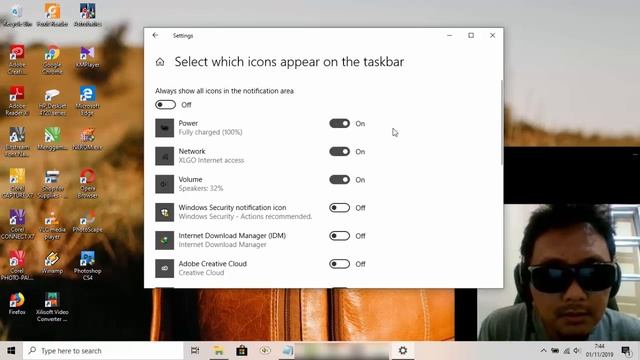The height and width of the screenshot is (360, 640).
Task: Open Settings home via house icon
Action: (x=160, y=62)
